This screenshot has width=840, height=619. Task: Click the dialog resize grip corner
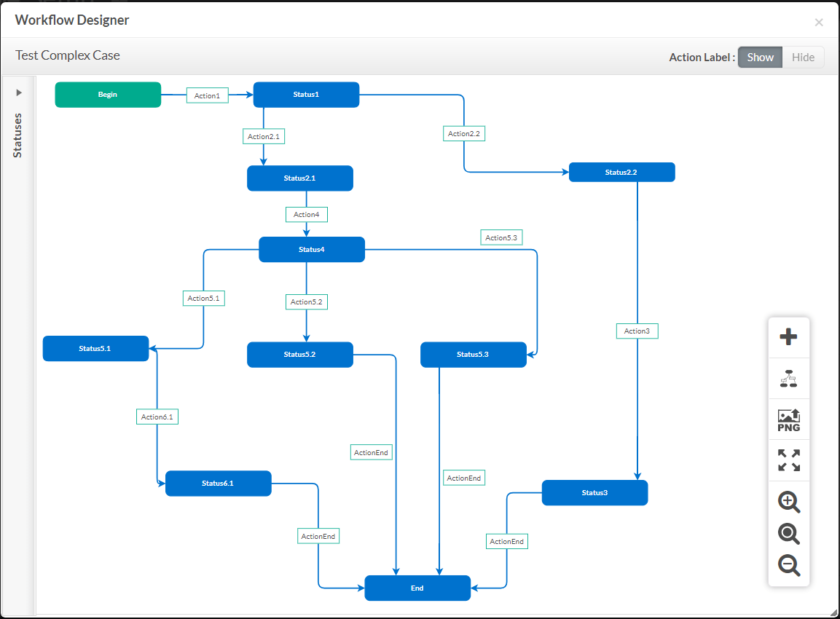[x=833, y=612]
